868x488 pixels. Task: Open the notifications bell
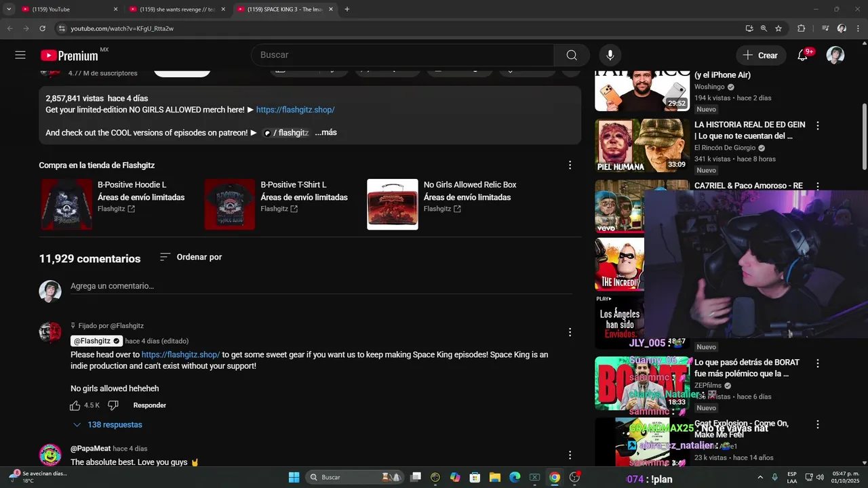coord(803,55)
